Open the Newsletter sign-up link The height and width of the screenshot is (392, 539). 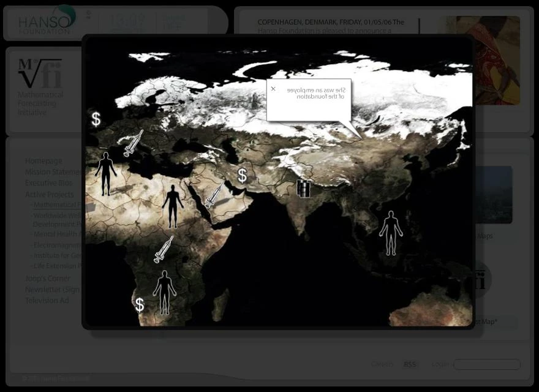tap(52, 290)
